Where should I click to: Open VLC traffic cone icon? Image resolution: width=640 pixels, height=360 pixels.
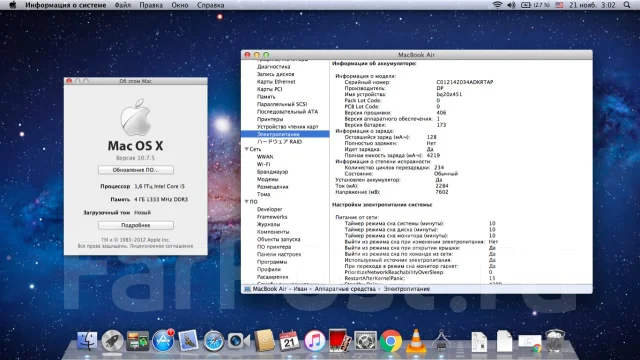point(416,341)
